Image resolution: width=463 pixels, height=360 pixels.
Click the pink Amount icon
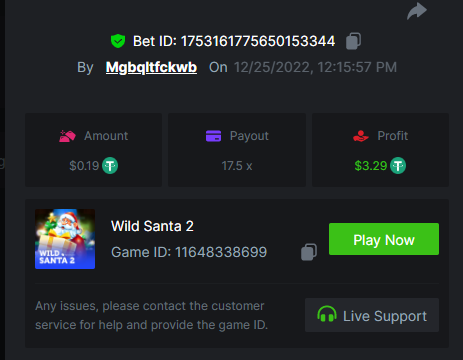click(x=67, y=136)
